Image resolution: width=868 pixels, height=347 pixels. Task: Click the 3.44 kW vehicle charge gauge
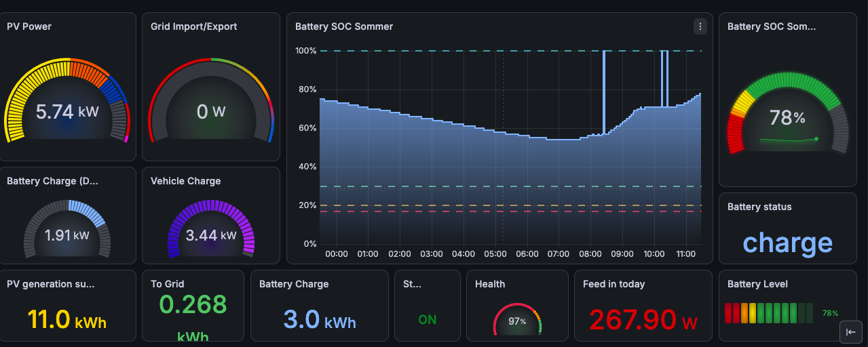[x=211, y=229]
